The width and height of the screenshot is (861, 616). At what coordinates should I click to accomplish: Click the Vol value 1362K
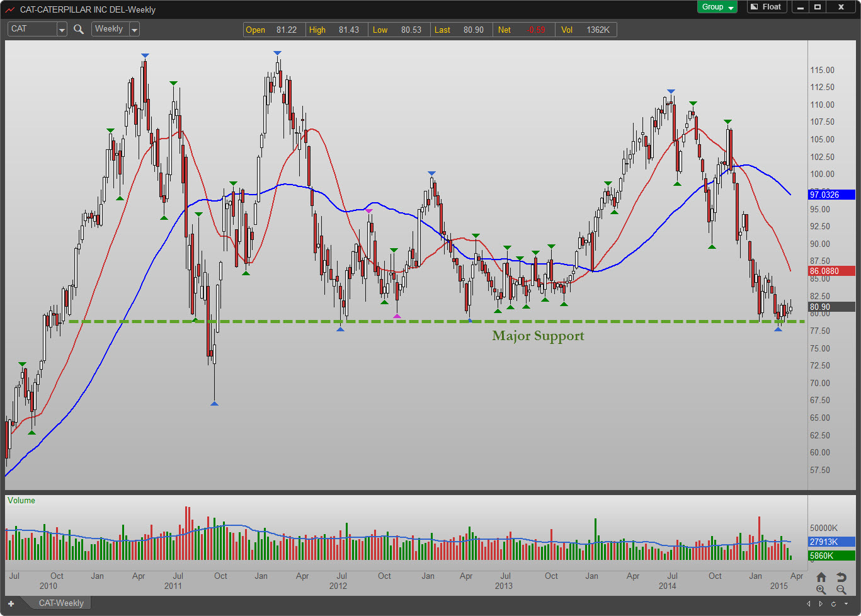(x=598, y=30)
